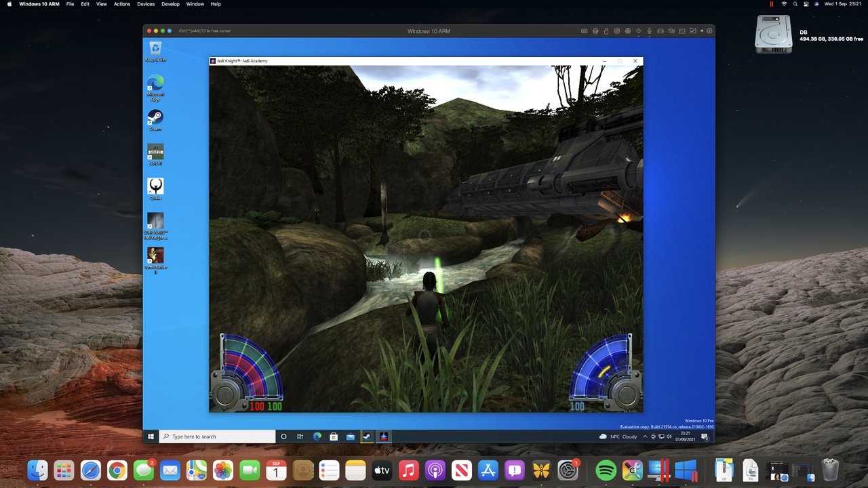The height and width of the screenshot is (488, 868).
Task: Toggle microphone icon in Parallels toolbar
Action: [x=649, y=31]
